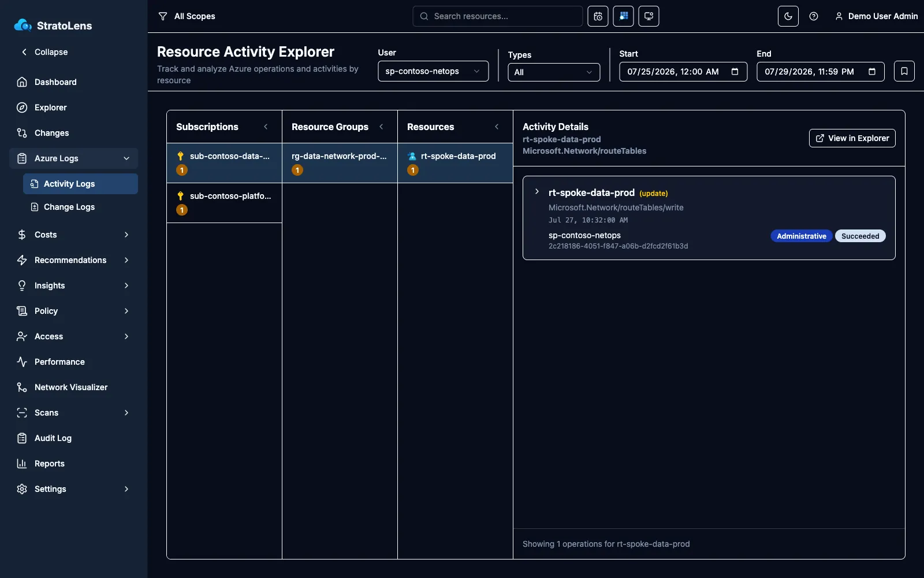Click the Succeeded status badge

[860, 236]
